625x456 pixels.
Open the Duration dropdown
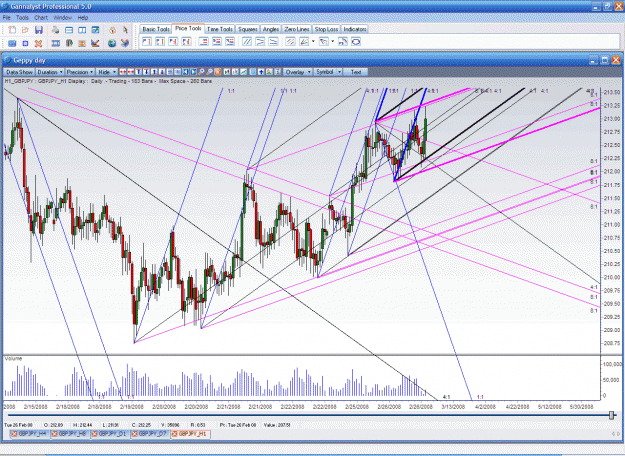pos(50,72)
